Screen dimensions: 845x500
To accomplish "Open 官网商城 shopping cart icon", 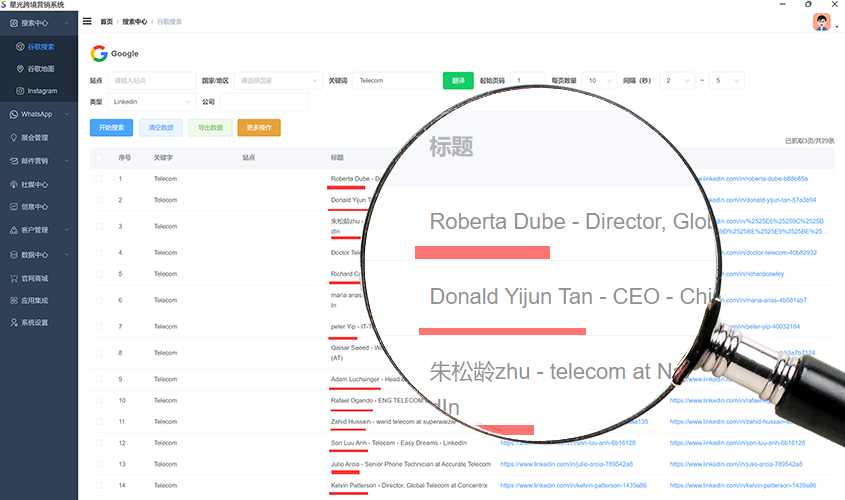I will 14,279.
